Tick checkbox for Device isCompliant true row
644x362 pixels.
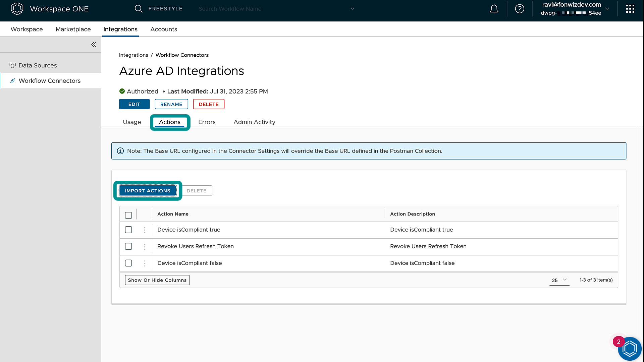128,230
